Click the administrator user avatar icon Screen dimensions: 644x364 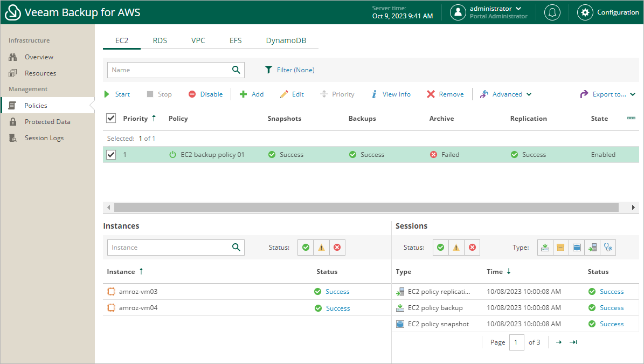(458, 12)
